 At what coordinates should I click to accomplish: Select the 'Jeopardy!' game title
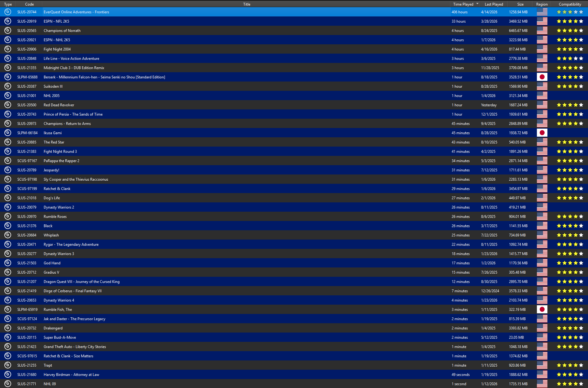pyautogui.click(x=51, y=170)
